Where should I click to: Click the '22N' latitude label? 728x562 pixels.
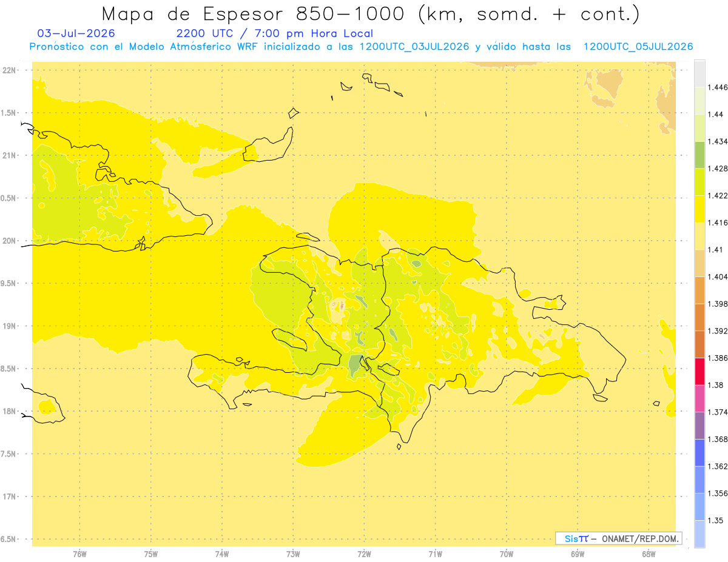pos(9,70)
